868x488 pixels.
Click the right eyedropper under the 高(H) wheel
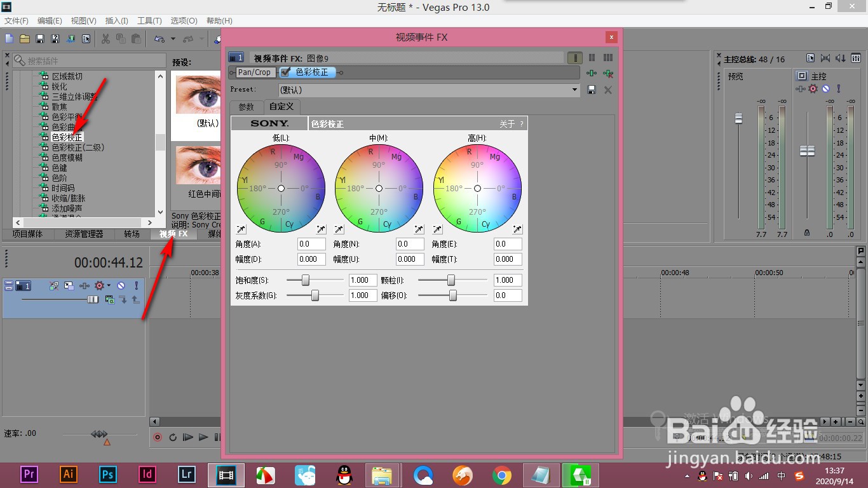(x=517, y=229)
